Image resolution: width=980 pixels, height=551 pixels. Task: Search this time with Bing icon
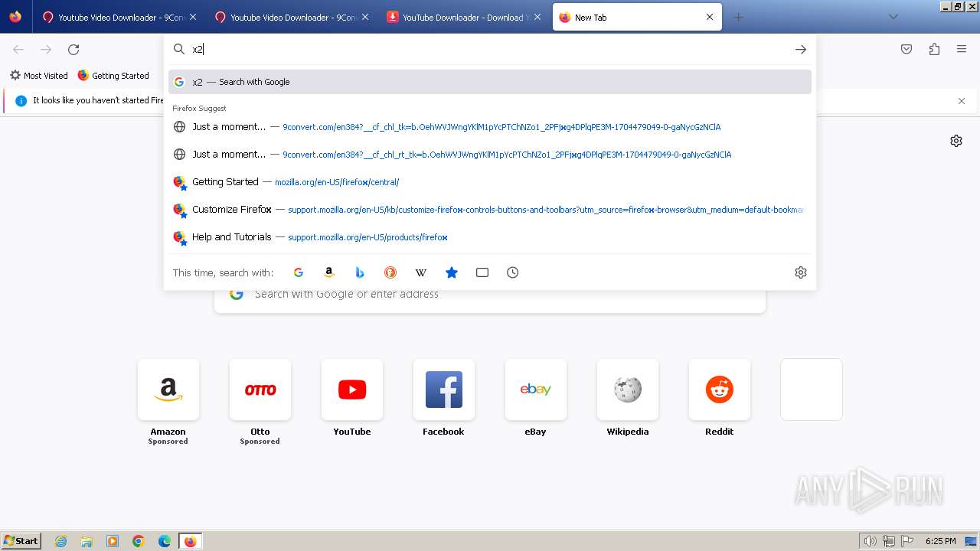[x=360, y=272]
